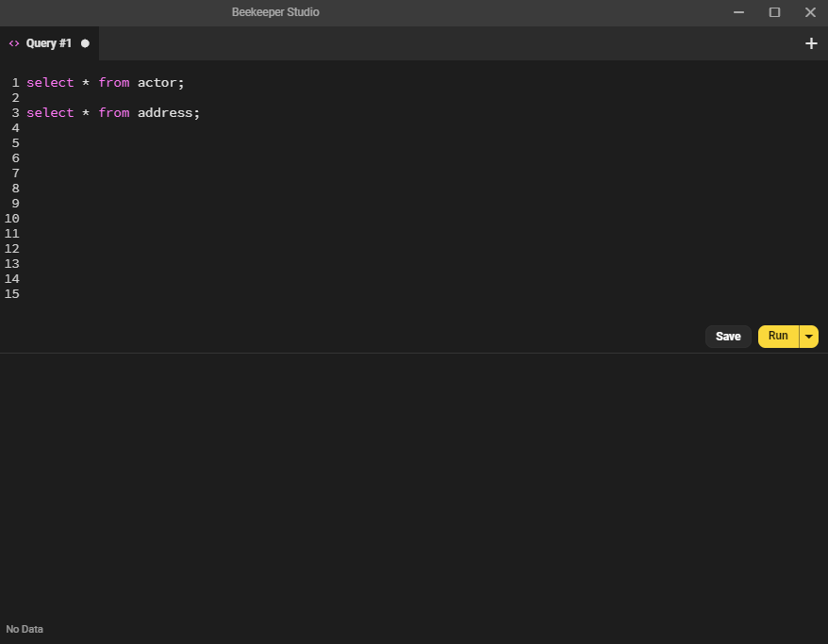Click the unsaved changes dot on Query #1 tab
Image resolution: width=828 pixels, height=644 pixels.
click(85, 42)
